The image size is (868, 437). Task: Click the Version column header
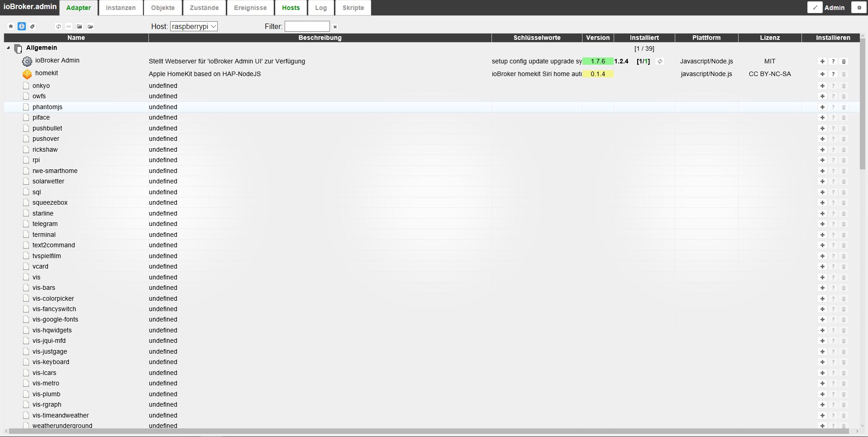pos(598,38)
